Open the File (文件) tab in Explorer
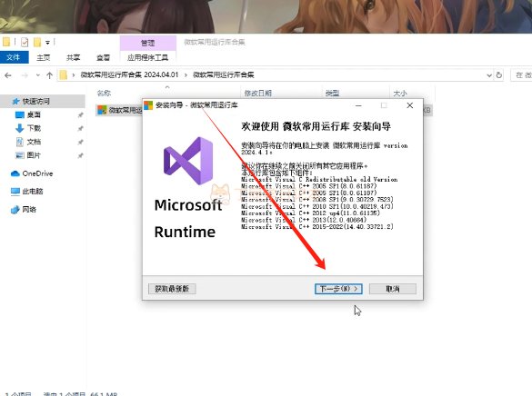The image size is (532, 396). point(14,57)
